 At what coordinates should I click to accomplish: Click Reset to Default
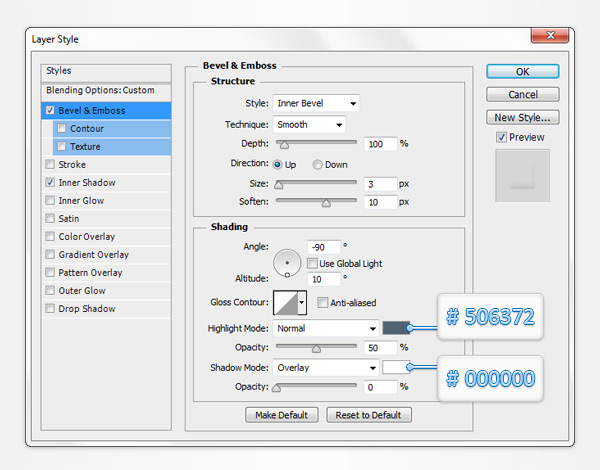[x=367, y=415]
